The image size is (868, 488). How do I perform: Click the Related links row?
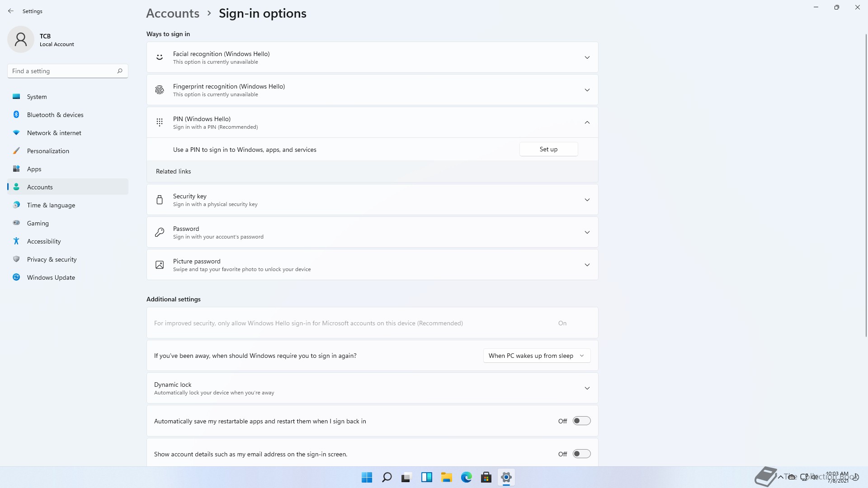[372, 171]
